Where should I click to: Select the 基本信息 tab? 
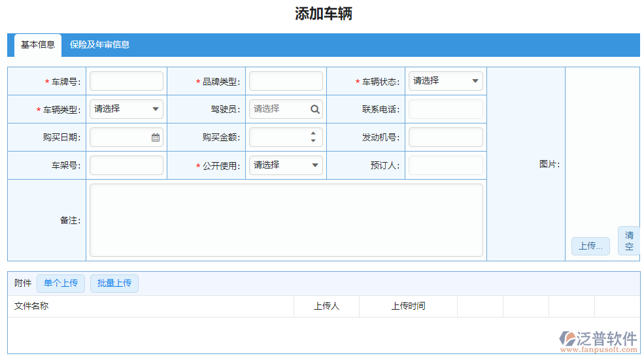(38, 45)
